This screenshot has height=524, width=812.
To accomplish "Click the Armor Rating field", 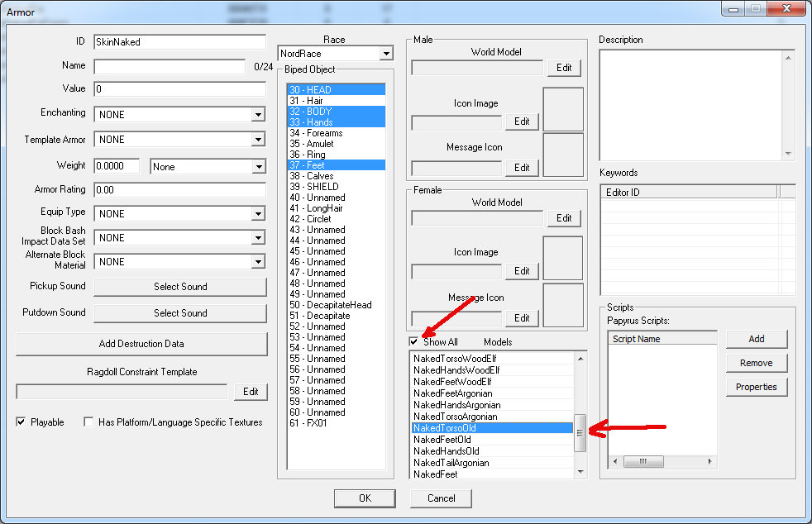I will (x=179, y=190).
